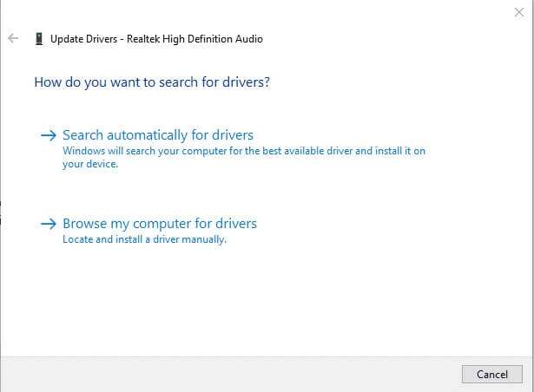Click the arrow icon next to Browse my computer

pos(49,224)
